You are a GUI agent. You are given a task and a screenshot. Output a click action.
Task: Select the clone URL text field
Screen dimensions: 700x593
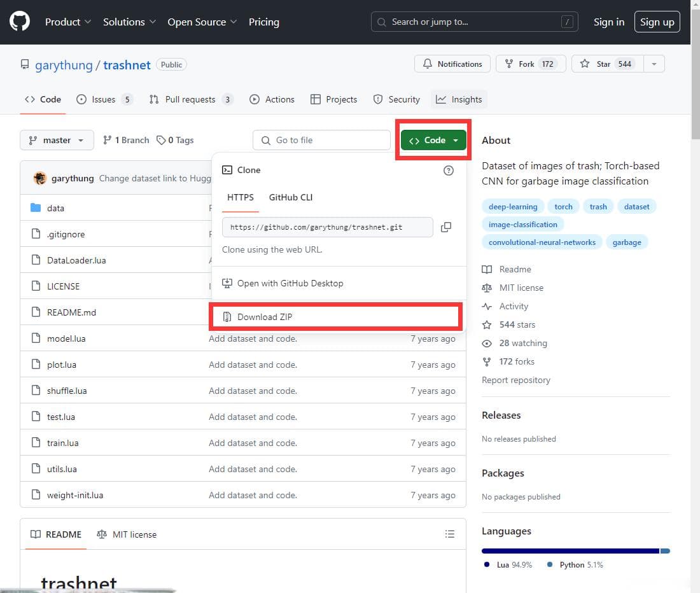(x=327, y=227)
